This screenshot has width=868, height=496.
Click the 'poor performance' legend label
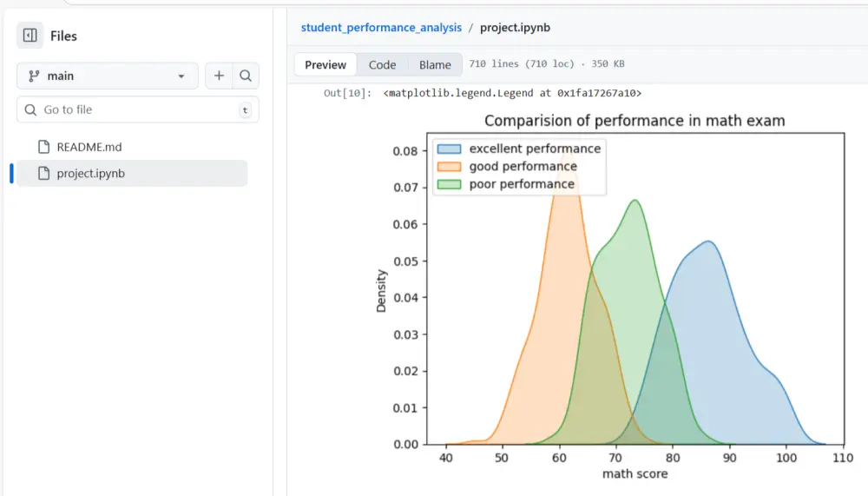click(x=522, y=184)
